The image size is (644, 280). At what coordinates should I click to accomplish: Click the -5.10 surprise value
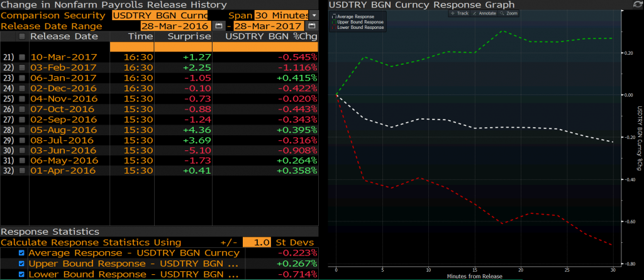coord(197,150)
